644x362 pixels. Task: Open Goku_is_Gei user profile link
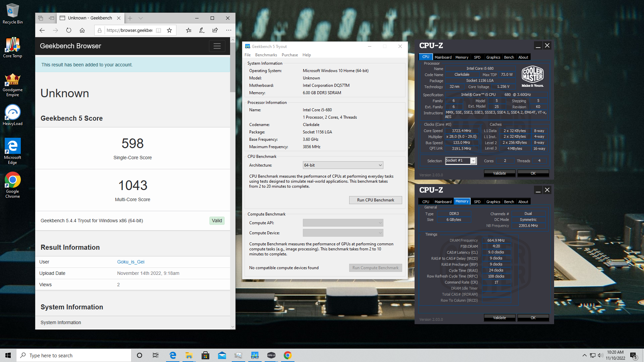point(130,262)
